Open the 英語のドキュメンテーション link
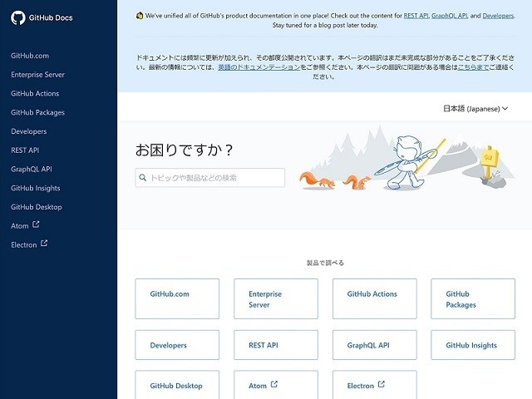 259,67
